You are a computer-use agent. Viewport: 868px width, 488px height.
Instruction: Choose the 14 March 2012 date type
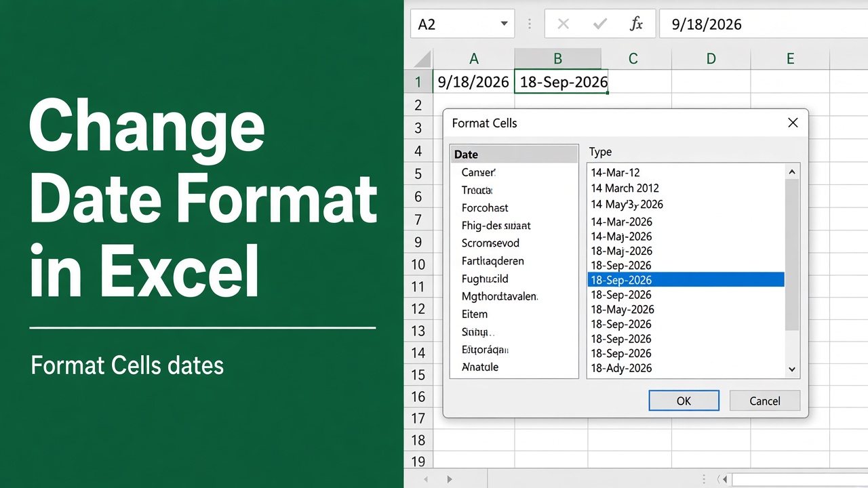point(625,188)
